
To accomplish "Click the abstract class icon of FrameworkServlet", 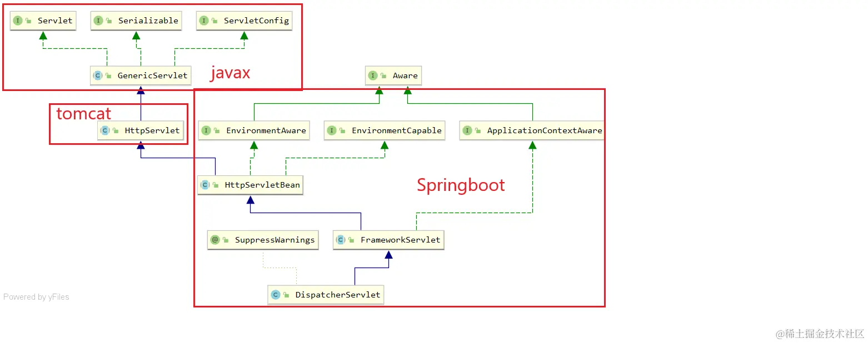I will 341,240.
